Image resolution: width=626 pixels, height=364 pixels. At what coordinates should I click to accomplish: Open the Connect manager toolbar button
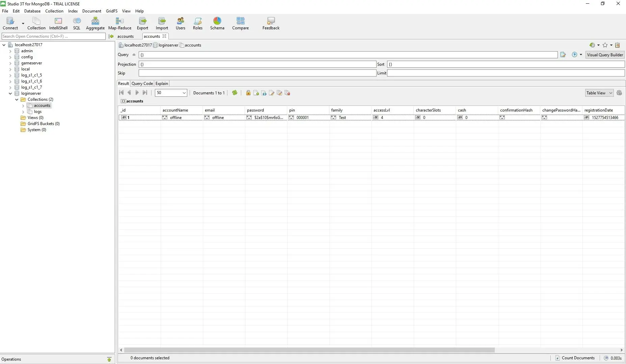[x=10, y=24]
